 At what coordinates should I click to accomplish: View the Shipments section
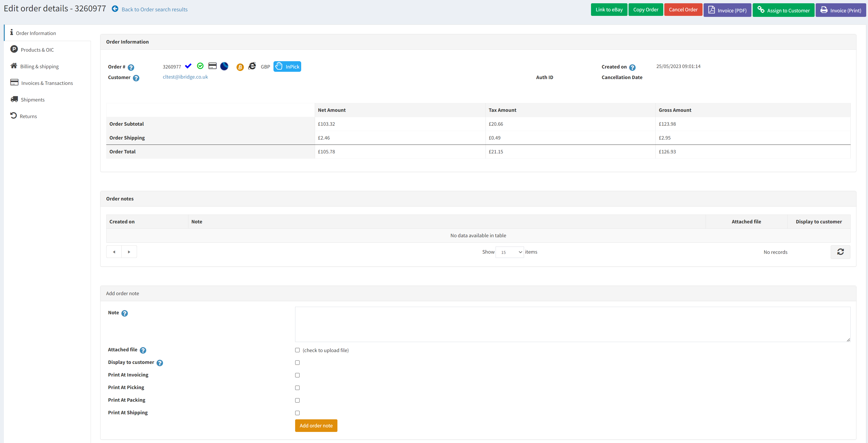click(x=32, y=99)
